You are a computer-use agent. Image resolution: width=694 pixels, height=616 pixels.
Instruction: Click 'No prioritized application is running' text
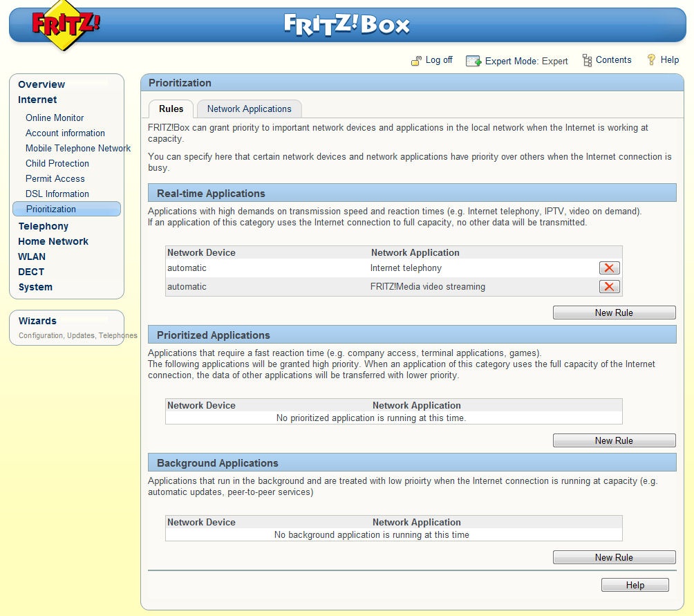coord(371,418)
